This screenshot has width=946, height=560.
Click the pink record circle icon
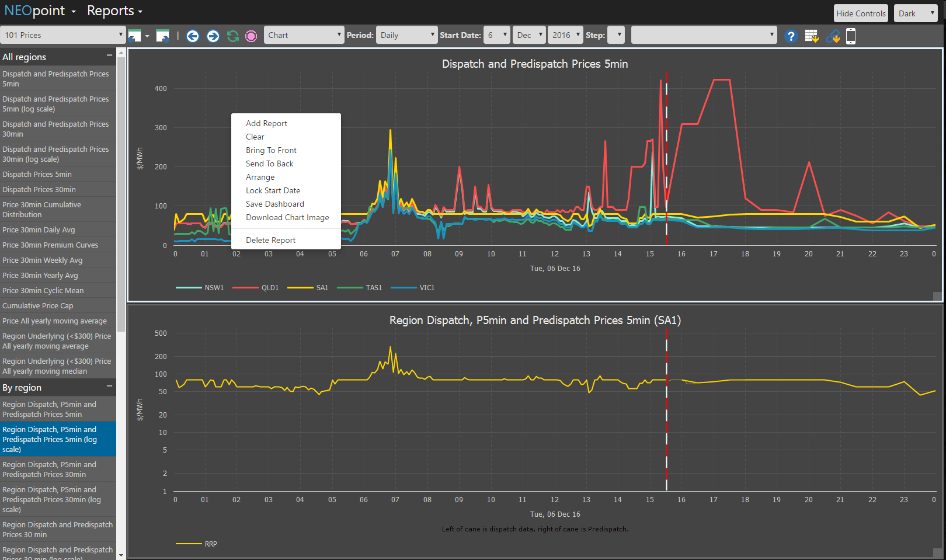click(x=251, y=36)
